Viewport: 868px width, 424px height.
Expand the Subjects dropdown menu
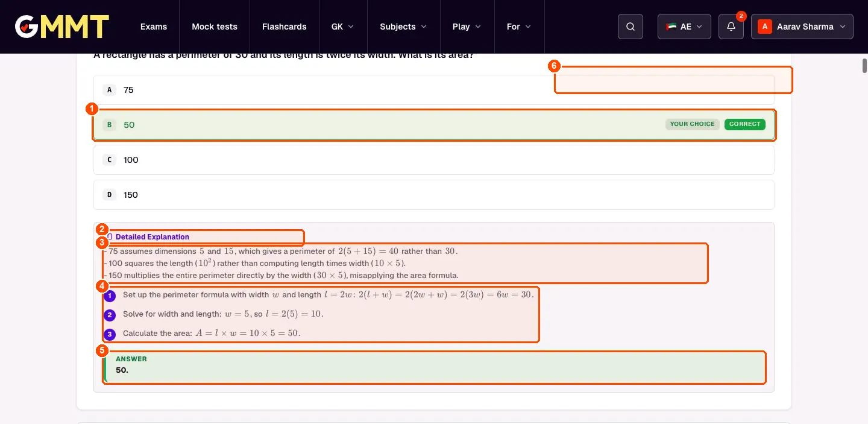(403, 27)
